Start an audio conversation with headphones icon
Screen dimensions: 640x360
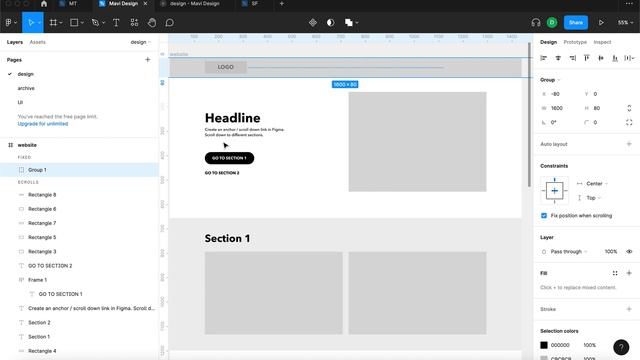(x=536, y=22)
